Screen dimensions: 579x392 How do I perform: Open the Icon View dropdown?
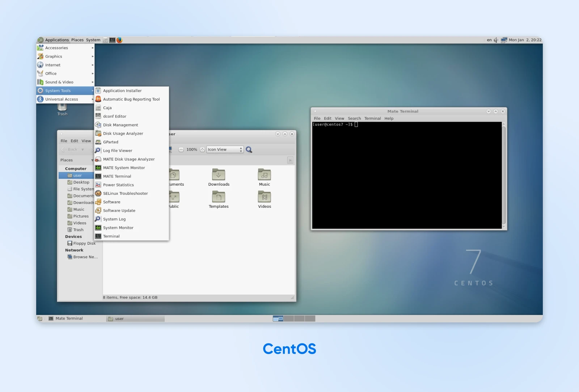click(x=225, y=149)
